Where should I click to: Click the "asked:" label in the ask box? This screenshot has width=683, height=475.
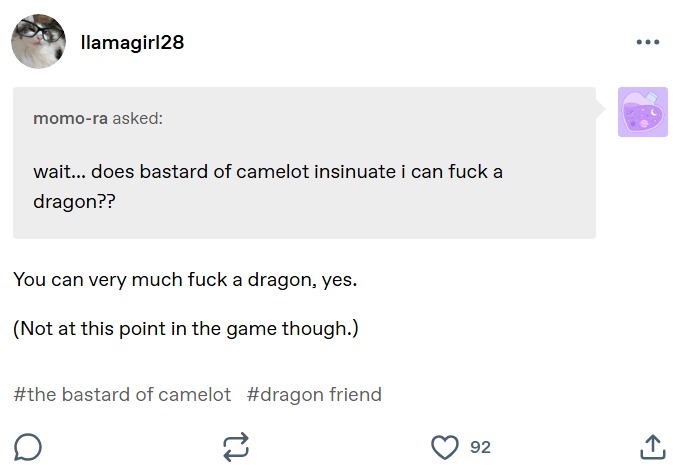pos(138,119)
